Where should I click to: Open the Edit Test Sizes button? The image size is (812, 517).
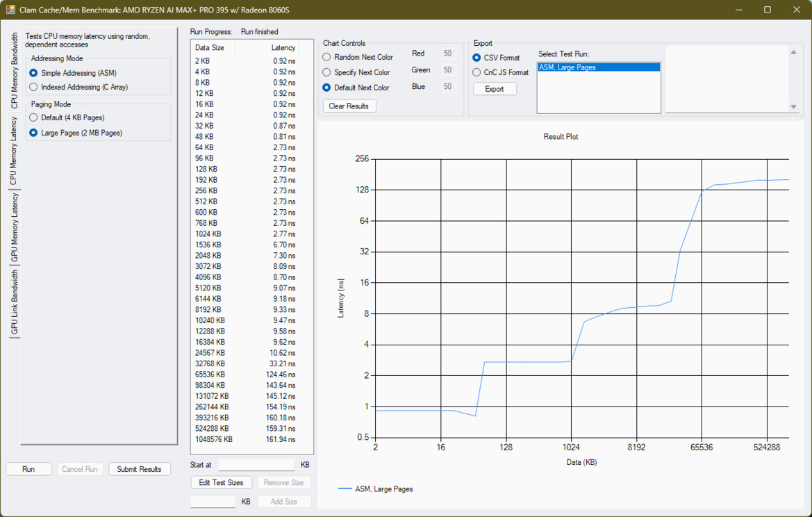click(221, 483)
